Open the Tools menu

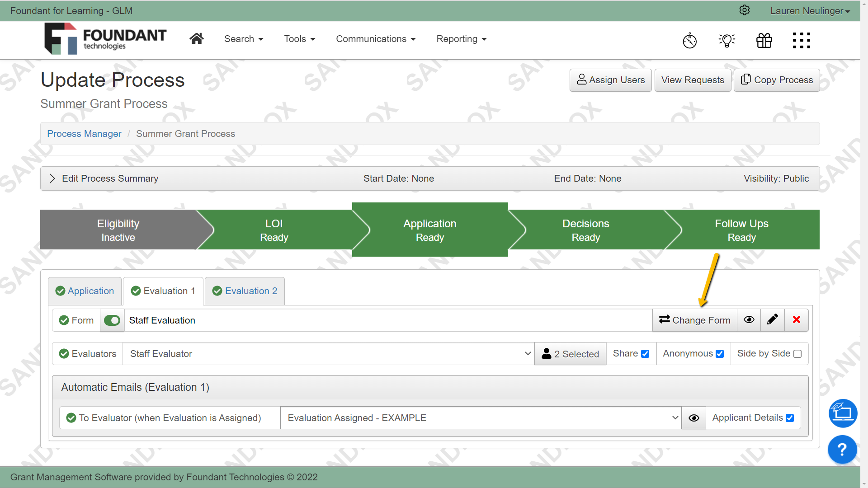[x=299, y=39]
